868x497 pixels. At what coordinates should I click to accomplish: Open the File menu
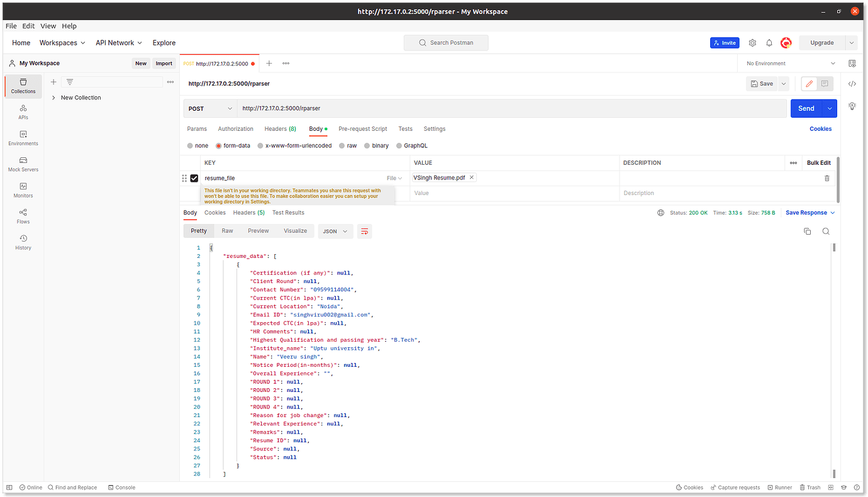11,26
